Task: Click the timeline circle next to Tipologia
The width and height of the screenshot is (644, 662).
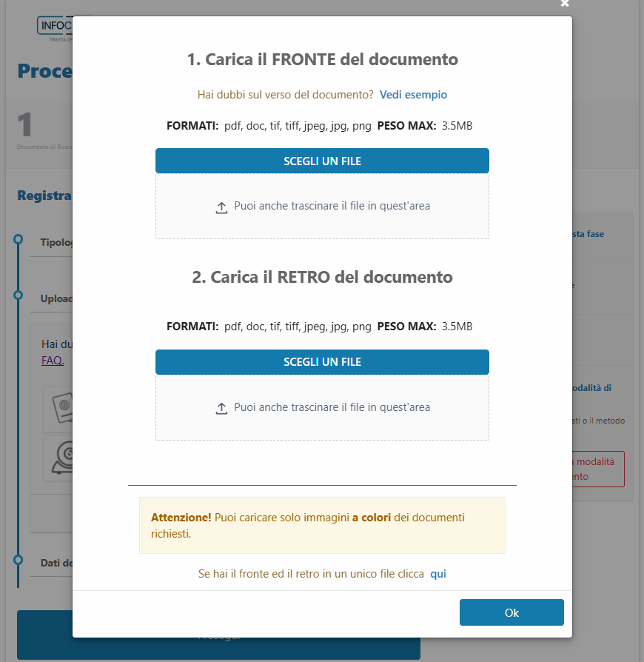Action: pyautogui.click(x=18, y=239)
